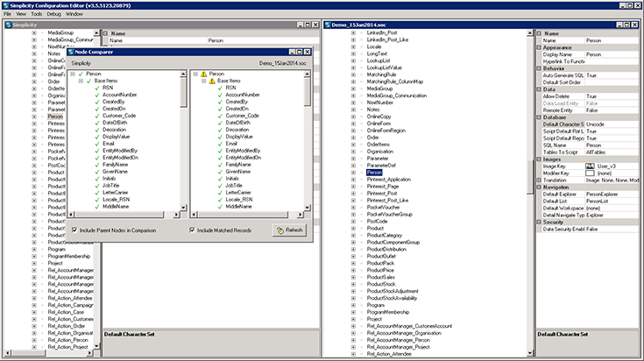Image resolution: width=644 pixels, height=361 pixels.
Task: Click the Default Explorer value PersonExplorer
Action: 612,195
